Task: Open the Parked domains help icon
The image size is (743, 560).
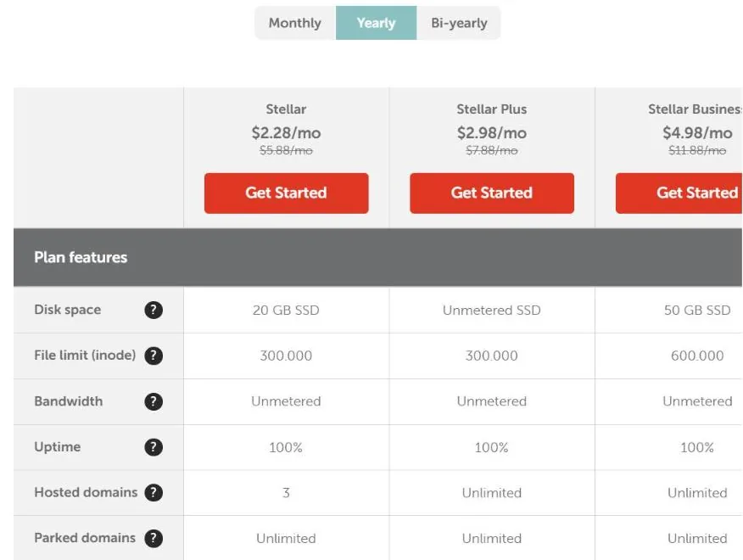Action: click(154, 538)
